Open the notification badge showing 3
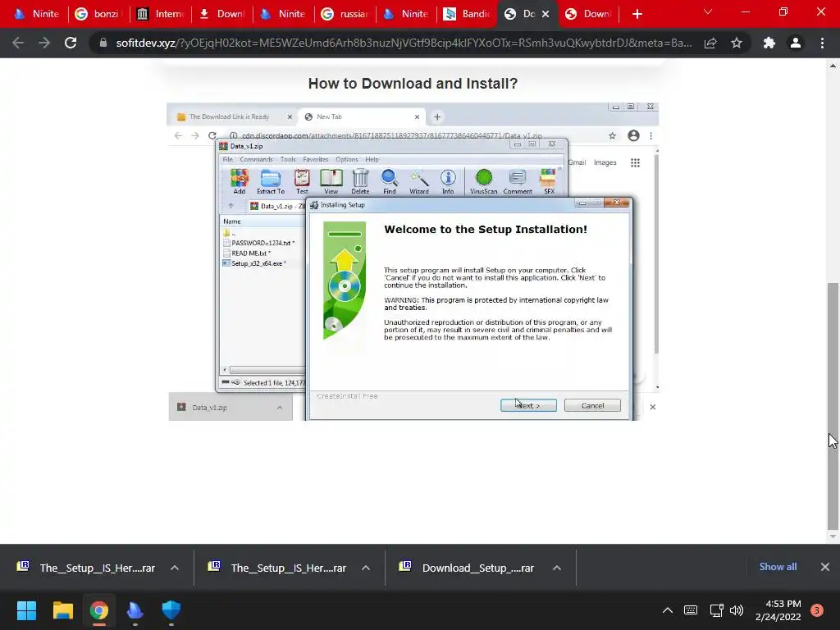The image size is (840, 630). click(817, 610)
